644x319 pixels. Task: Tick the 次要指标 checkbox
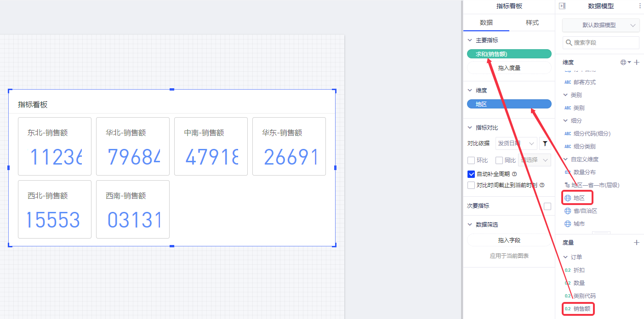(547, 206)
